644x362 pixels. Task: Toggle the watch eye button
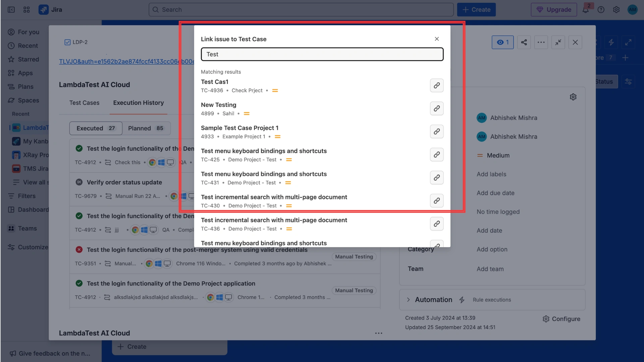(x=502, y=42)
